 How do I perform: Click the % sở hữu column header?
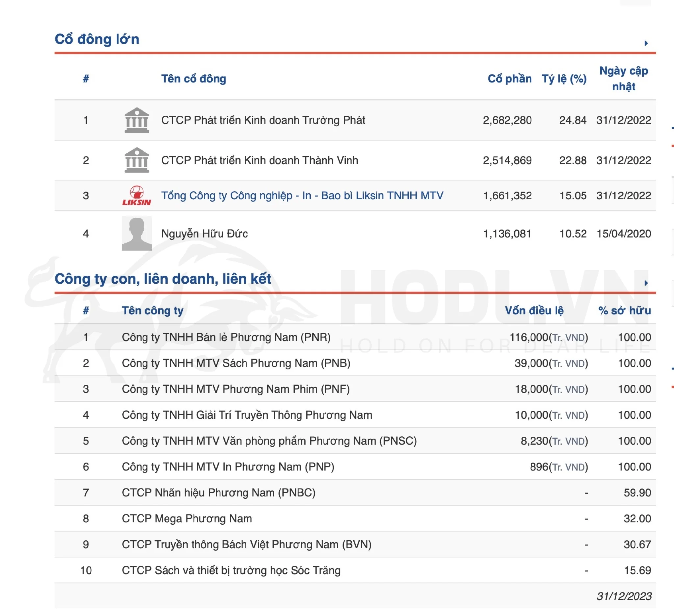pos(625,311)
